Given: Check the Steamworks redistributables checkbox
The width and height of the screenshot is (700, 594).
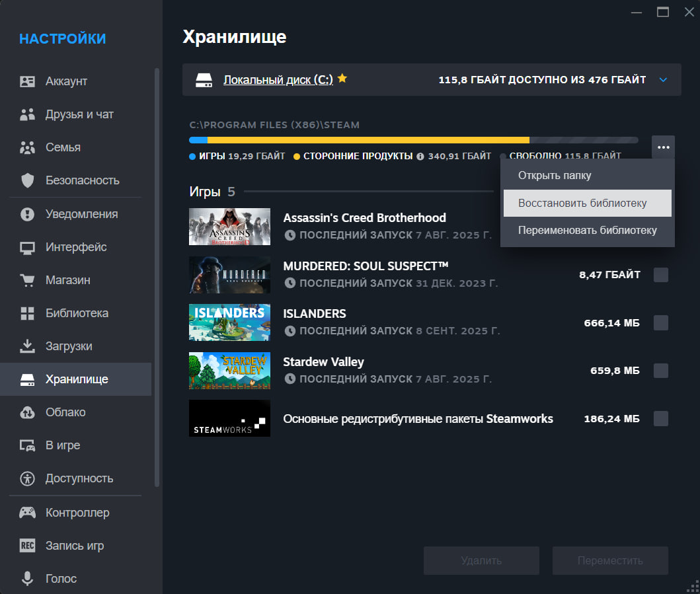Looking at the screenshot, I should tap(661, 419).
